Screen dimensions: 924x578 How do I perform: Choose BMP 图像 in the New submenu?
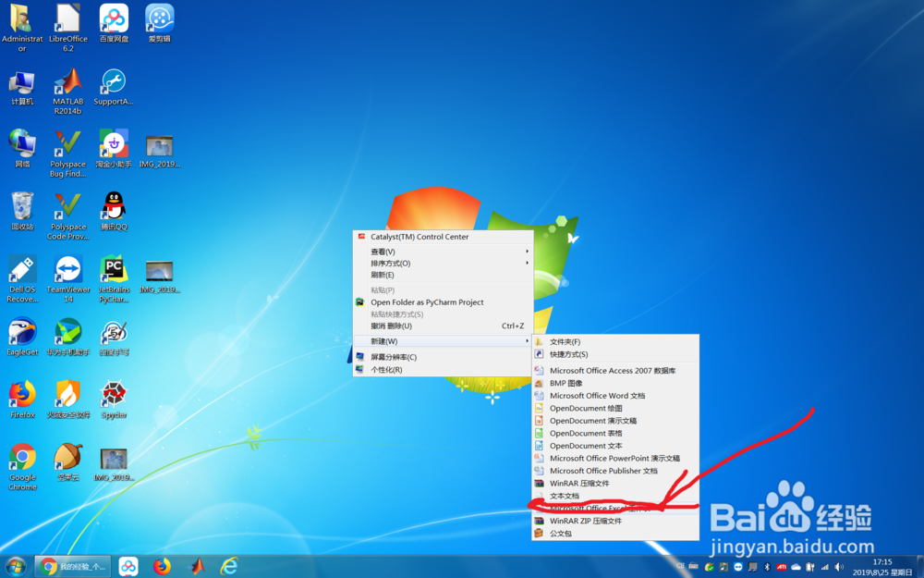tap(615, 383)
